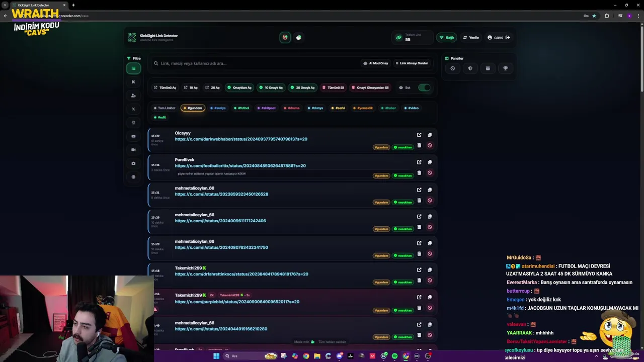Filter by Instagram links in sidebar
This screenshot has height=362, width=644.
[133, 123]
